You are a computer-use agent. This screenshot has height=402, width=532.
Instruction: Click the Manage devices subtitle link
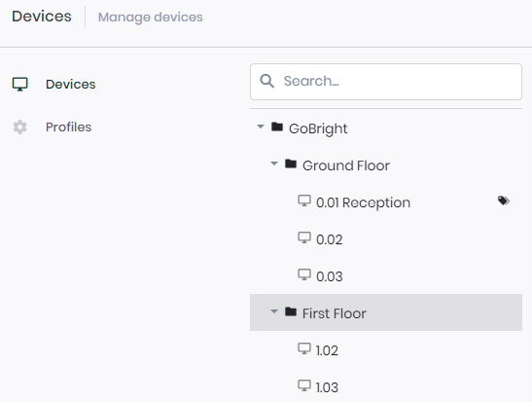tap(151, 17)
